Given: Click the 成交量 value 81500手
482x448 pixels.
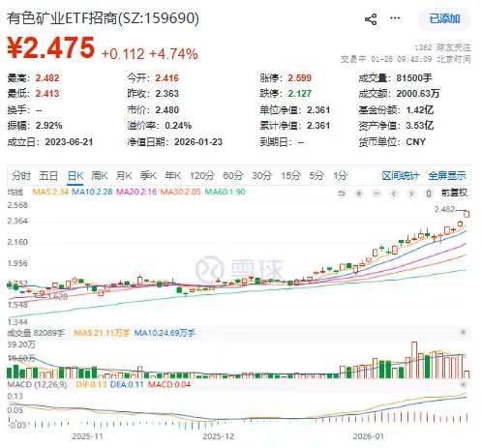Looking at the screenshot, I should tap(414, 78).
